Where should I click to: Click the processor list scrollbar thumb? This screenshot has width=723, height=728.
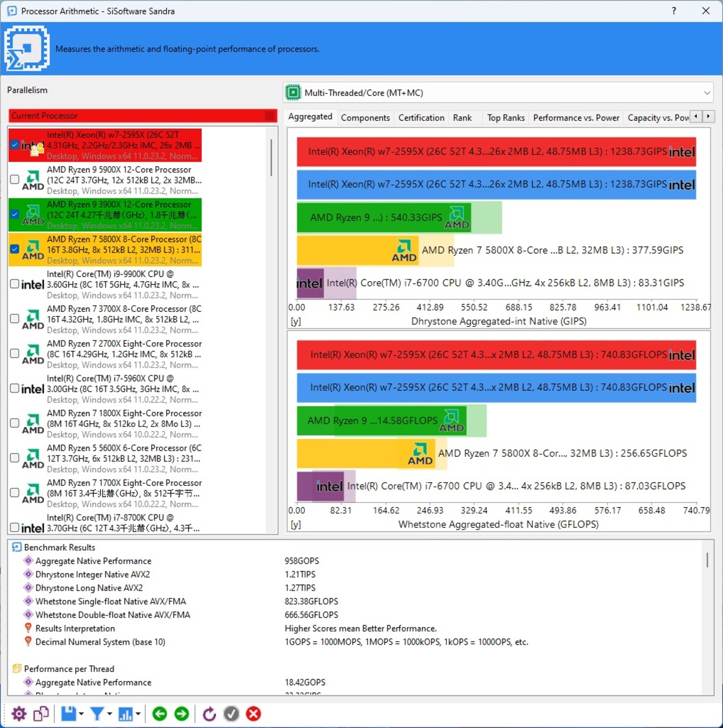(271, 157)
